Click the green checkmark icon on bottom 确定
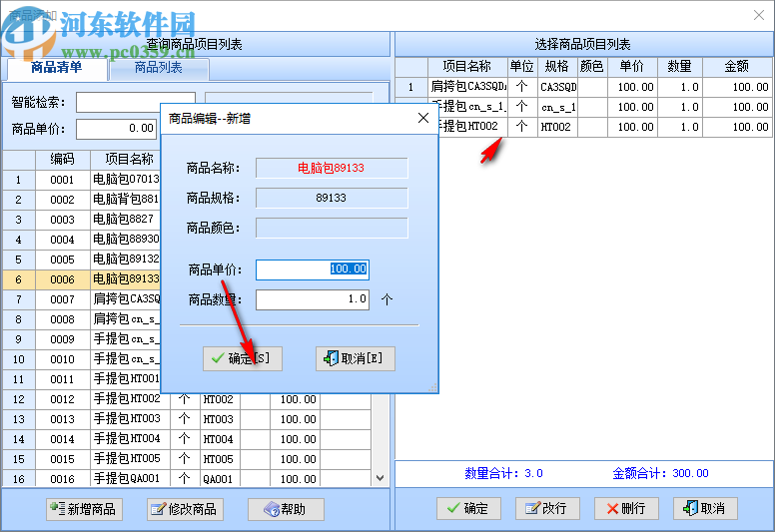 452,508
